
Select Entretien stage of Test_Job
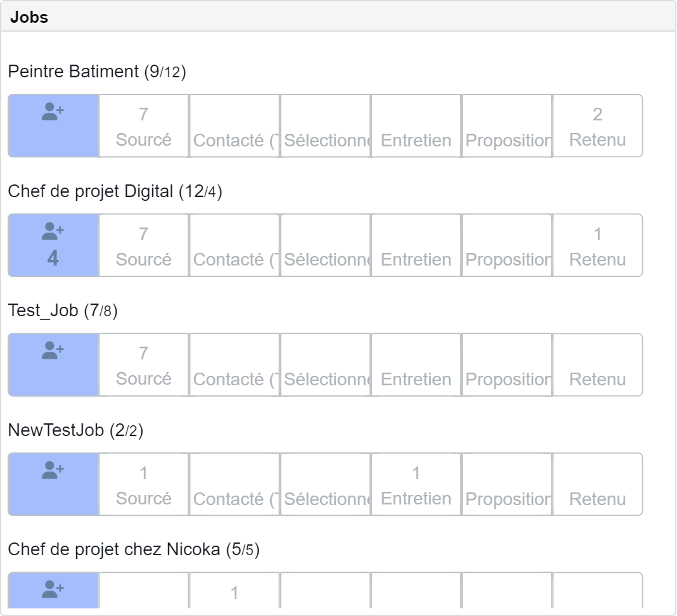click(416, 365)
